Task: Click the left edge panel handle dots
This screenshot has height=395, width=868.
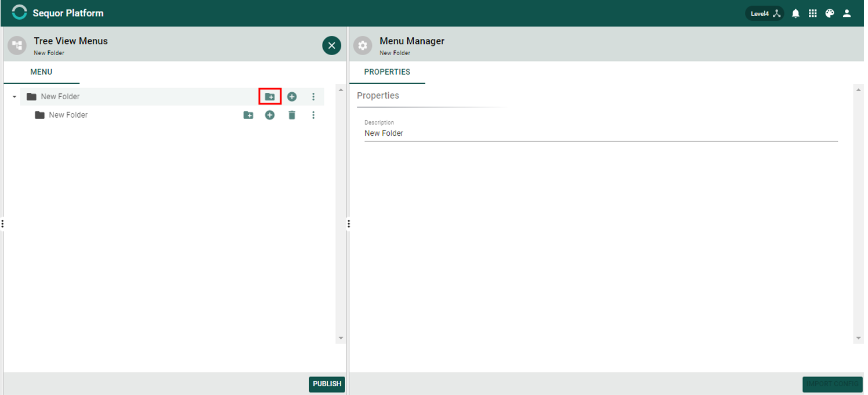Action: click(x=2, y=224)
